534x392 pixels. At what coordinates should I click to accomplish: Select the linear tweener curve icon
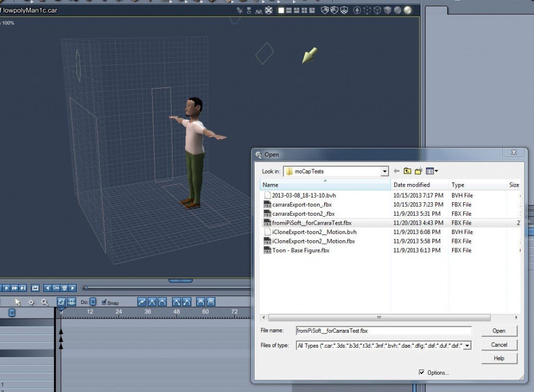[142, 302]
